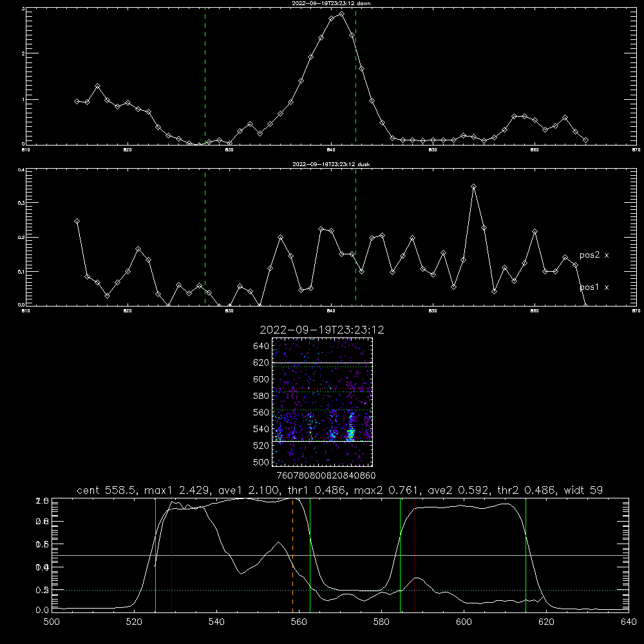The image size is (644, 644).
Task: Click the '2022-09-19T23:23:12 dusk' plot title
Action: coord(331,164)
